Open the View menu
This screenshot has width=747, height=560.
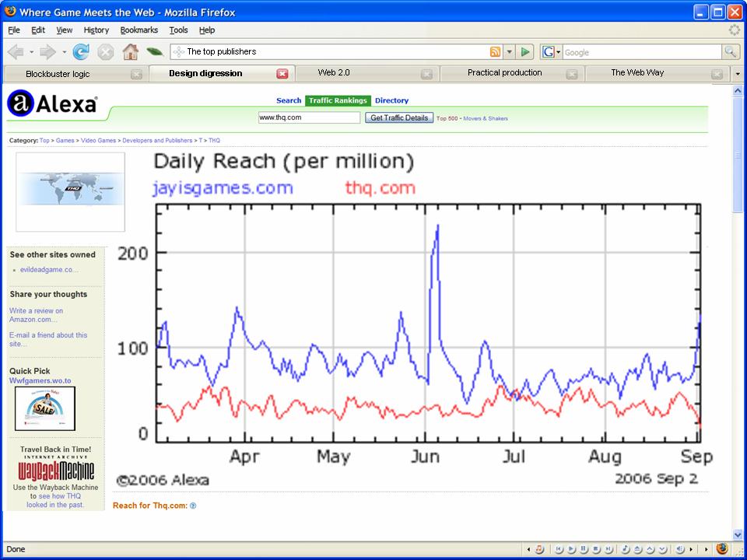pyautogui.click(x=65, y=30)
